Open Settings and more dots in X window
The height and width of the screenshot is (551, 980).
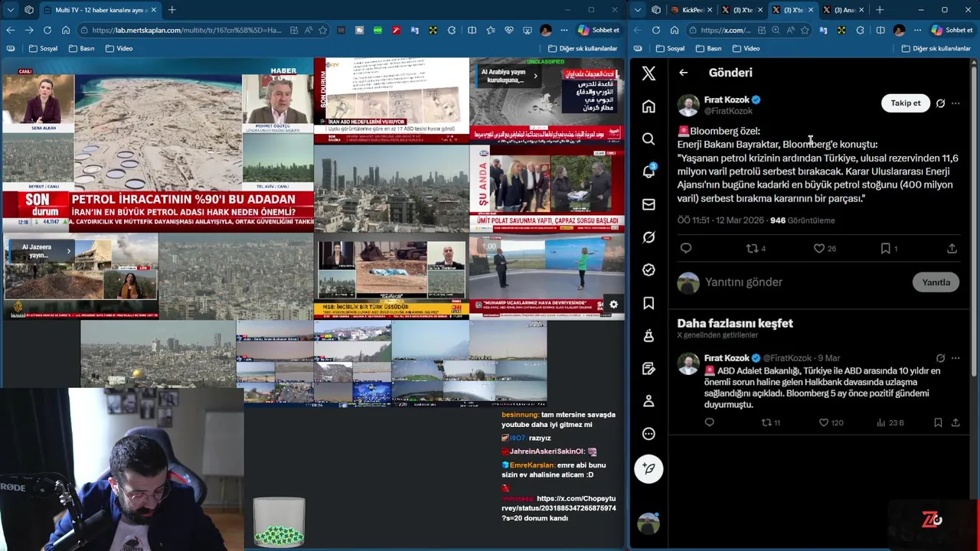coord(917,30)
